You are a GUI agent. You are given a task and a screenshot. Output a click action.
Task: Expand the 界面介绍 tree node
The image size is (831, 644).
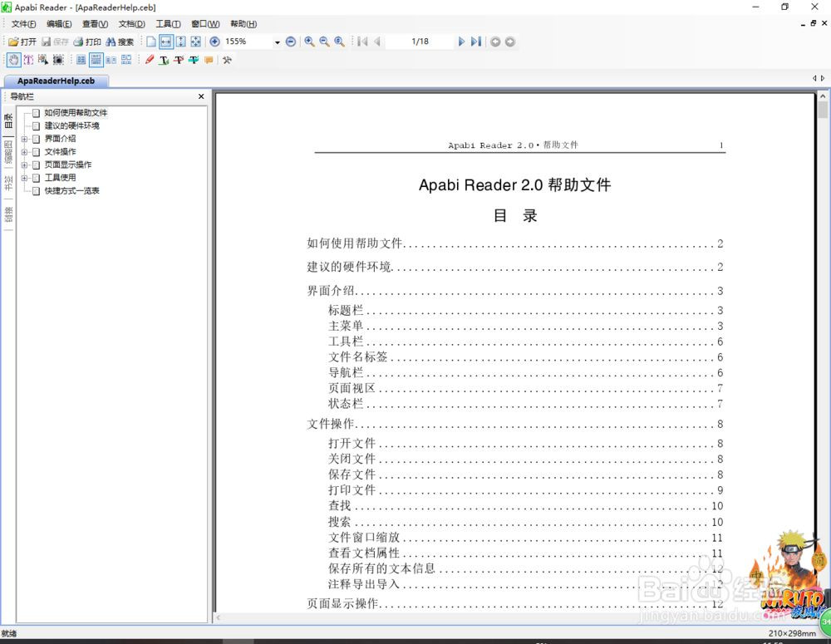(24, 139)
